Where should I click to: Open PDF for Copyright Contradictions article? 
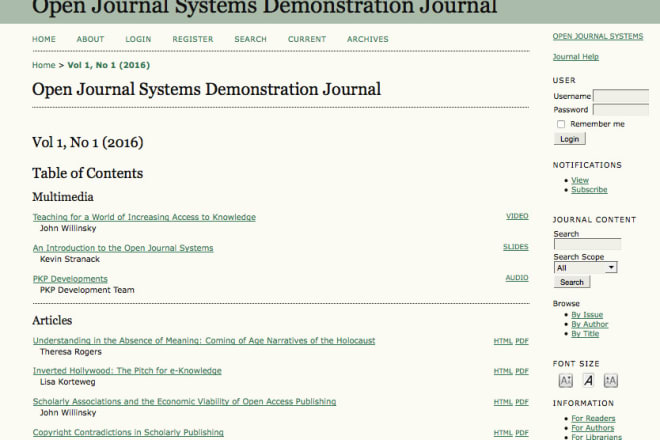click(522, 433)
